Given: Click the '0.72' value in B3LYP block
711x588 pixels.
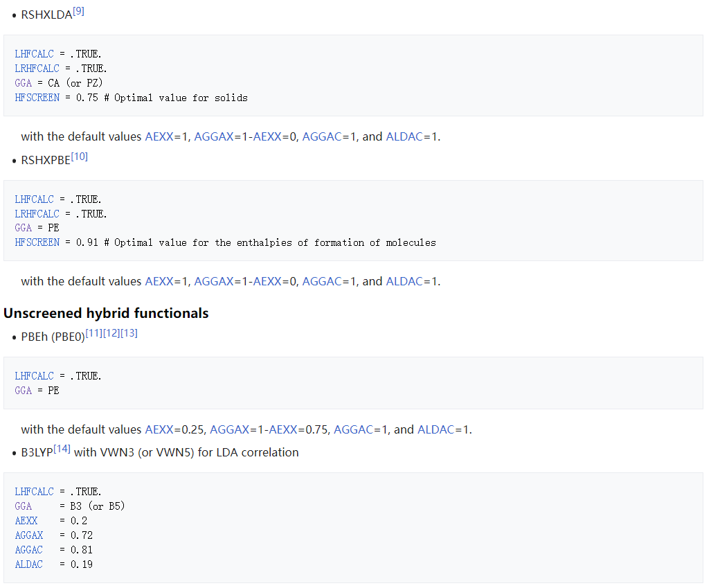Looking at the screenshot, I should point(82,535).
